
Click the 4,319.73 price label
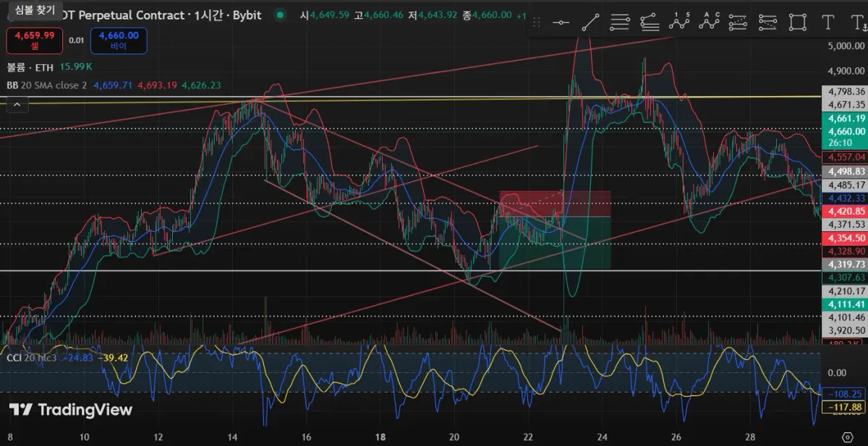point(846,265)
